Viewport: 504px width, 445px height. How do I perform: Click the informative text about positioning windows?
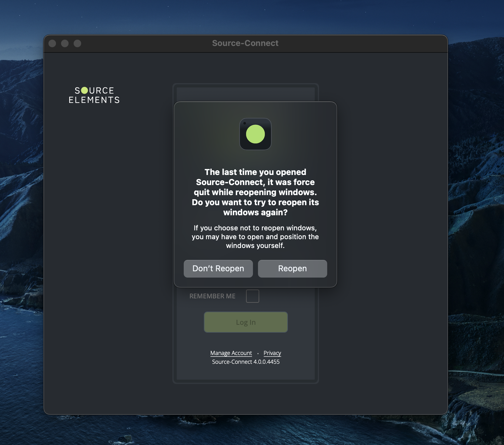coord(255,237)
